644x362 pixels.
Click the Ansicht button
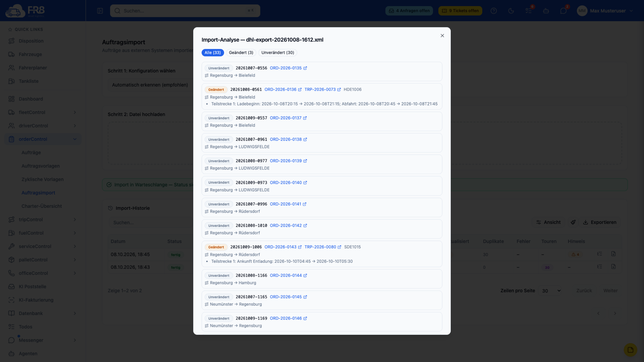point(549,222)
